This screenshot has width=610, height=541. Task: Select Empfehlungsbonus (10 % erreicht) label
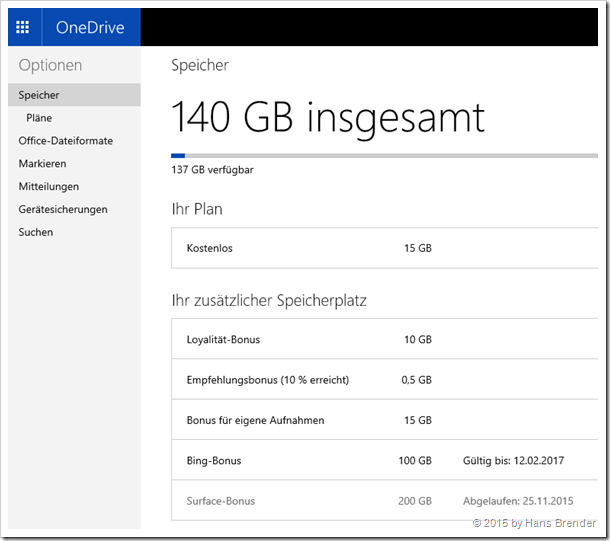(268, 380)
